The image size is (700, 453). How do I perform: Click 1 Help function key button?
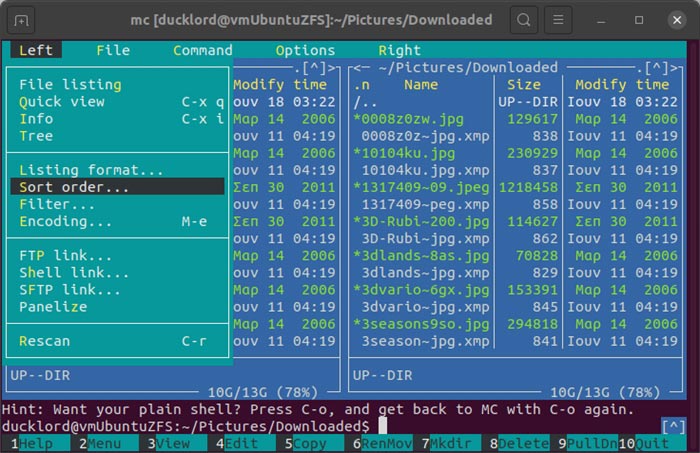(36, 443)
